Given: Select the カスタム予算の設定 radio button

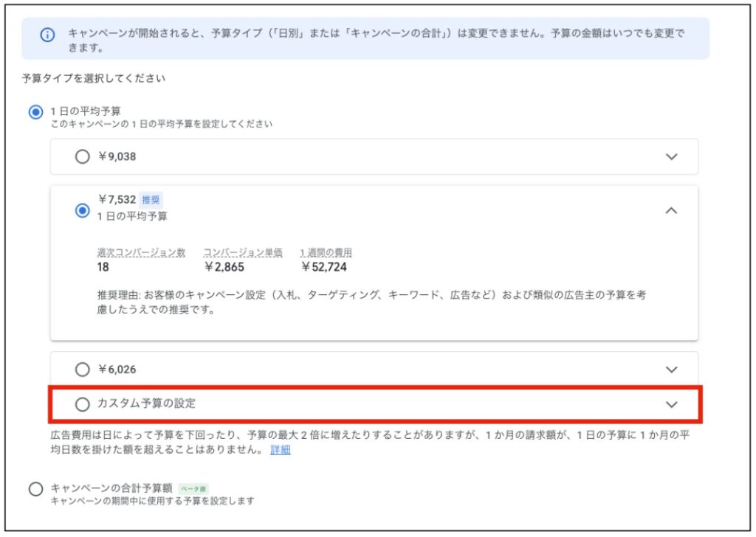Looking at the screenshot, I should [83, 404].
